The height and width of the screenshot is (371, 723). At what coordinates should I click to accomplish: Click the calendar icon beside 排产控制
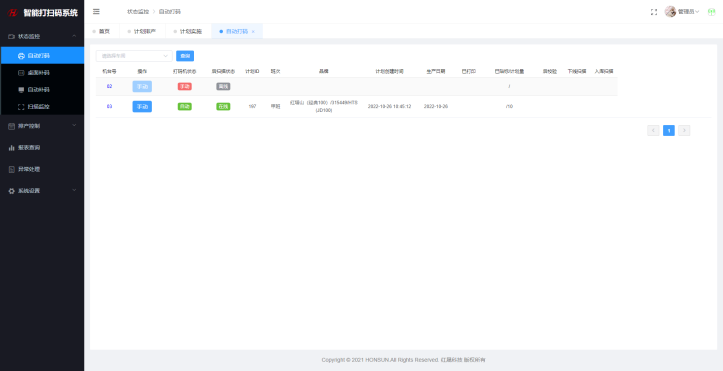click(x=12, y=126)
